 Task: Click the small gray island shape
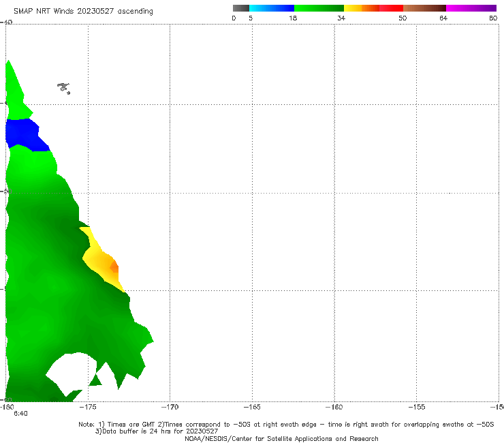pyautogui.click(x=63, y=88)
